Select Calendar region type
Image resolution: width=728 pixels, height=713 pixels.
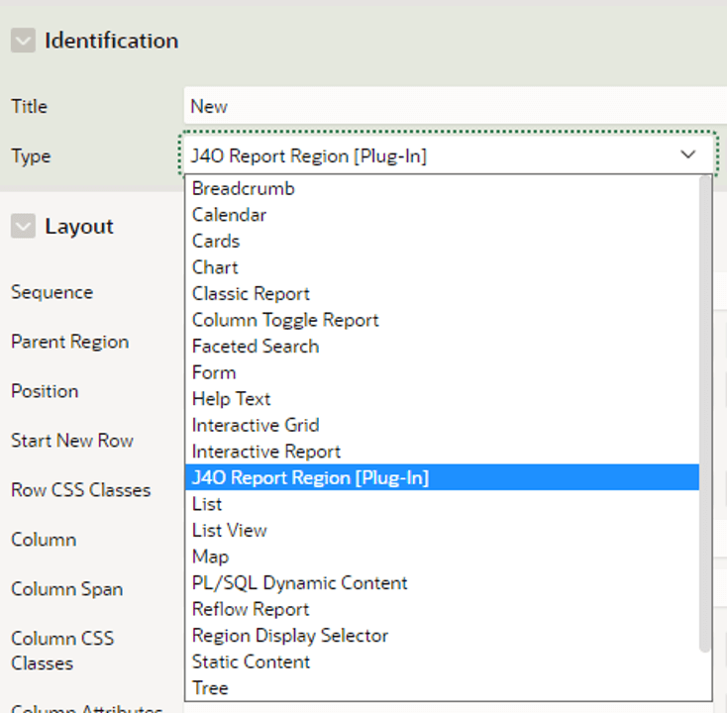(442, 215)
